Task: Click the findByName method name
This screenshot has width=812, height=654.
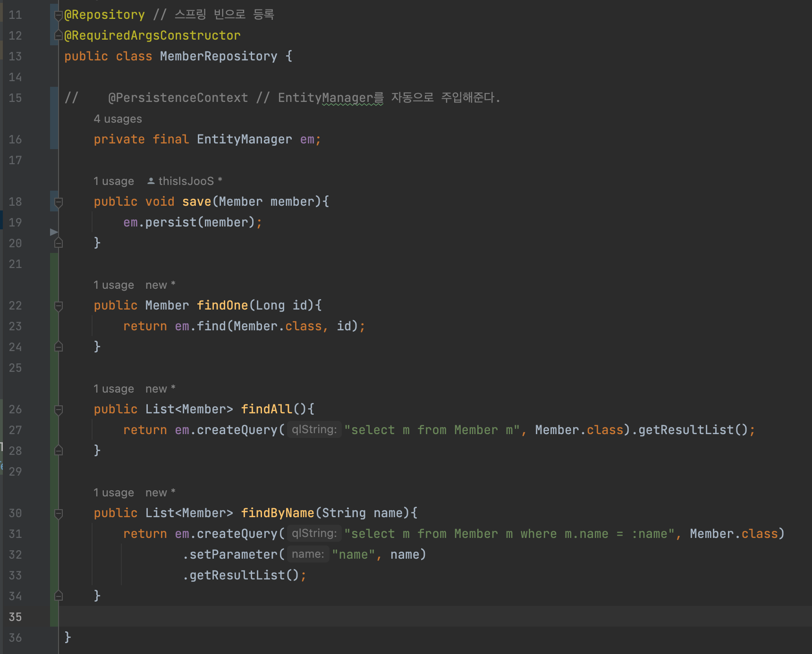Action: [278, 513]
